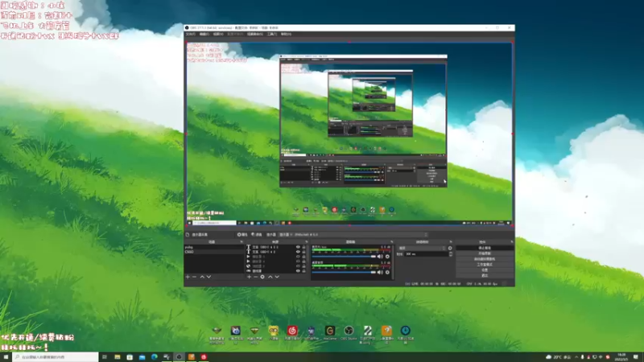
Task: Open Windows Start menu
Action: click(x=6, y=357)
